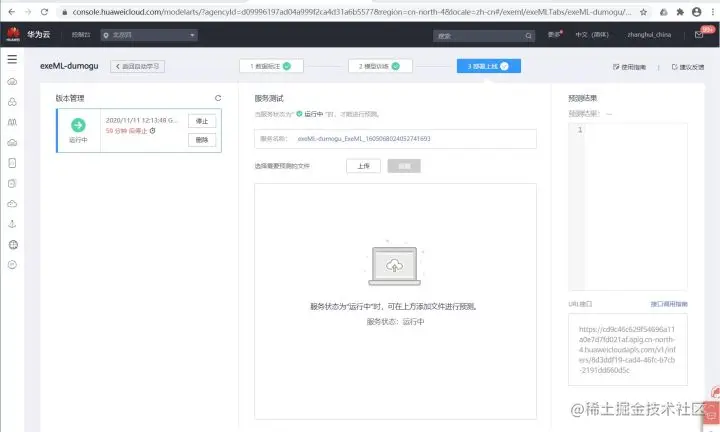The height and width of the screenshot is (432, 720).
Task: Click the auto-stop timer clock icon
Action: (x=152, y=131)
